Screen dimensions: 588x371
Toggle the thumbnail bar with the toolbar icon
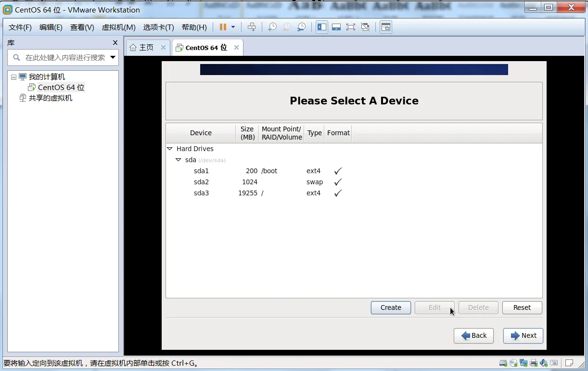click(x=336, y=27)
